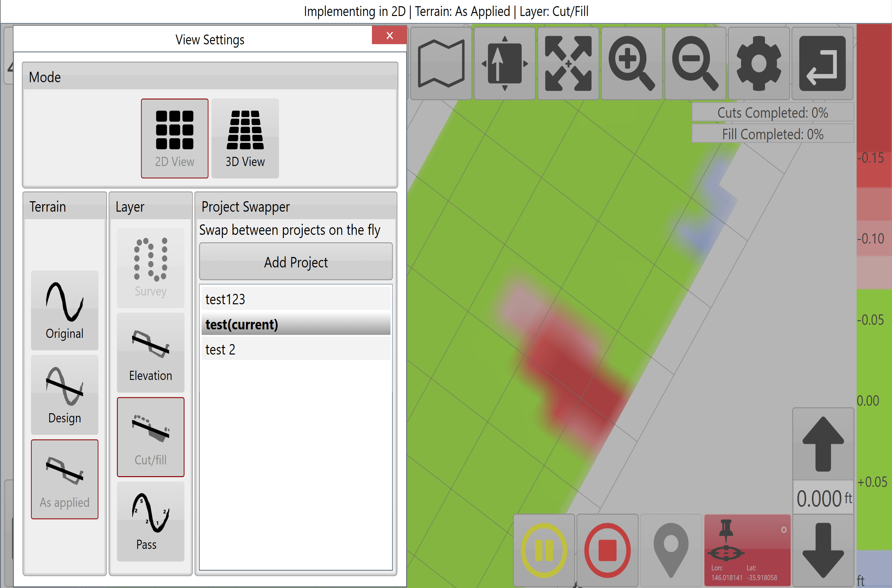
Task: Lower offset with the down arrow
Action: tap(823, 550)
